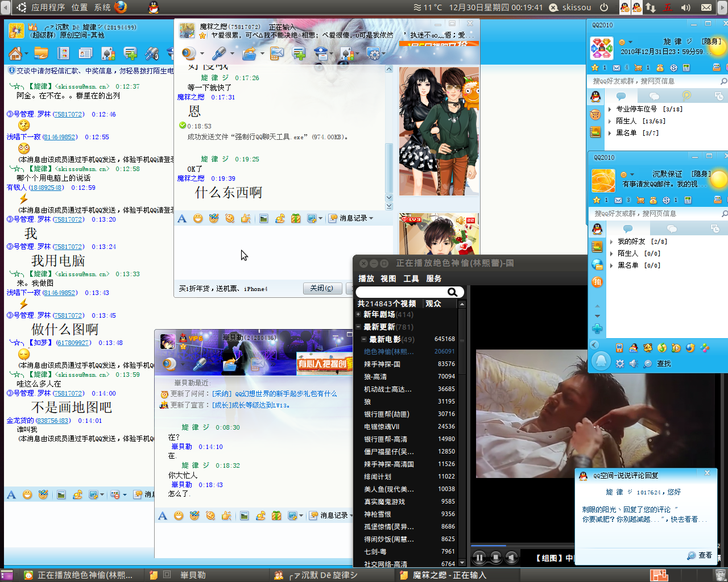Open the volume control in top panel
The width and height of the screenshot is (728, 582).
click(685, 7)
